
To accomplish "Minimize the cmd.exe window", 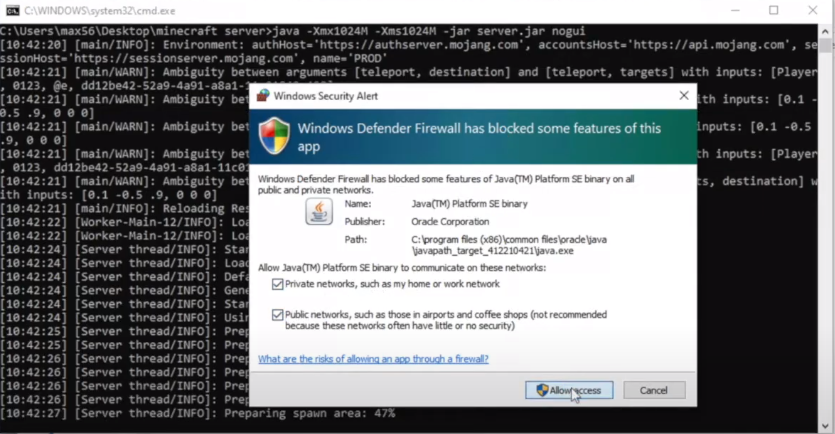I will 735,11.
